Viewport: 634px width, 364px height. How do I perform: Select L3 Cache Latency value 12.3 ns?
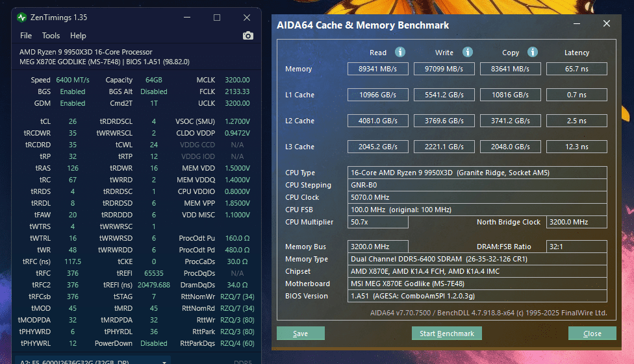[577, 146]
